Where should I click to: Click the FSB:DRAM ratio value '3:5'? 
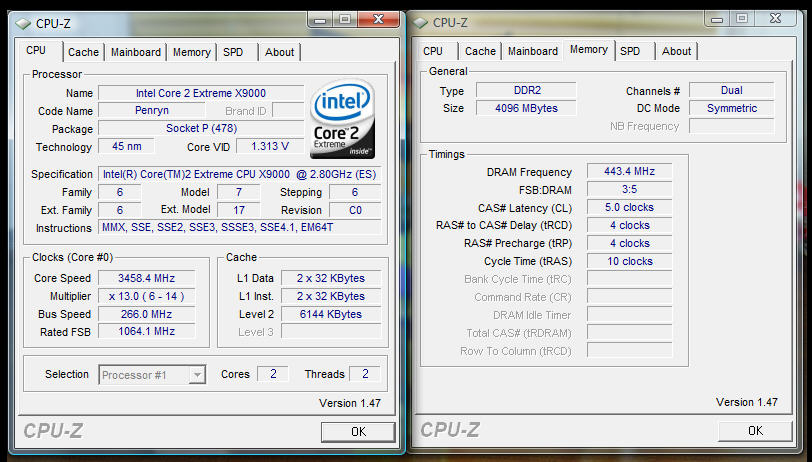point(630,190)
